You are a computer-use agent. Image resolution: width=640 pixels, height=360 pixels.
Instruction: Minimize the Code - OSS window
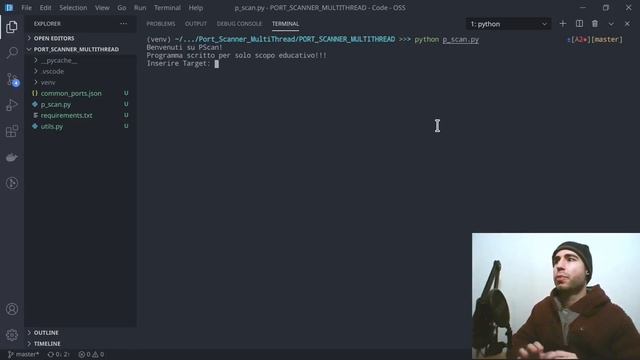click(582, 8)
